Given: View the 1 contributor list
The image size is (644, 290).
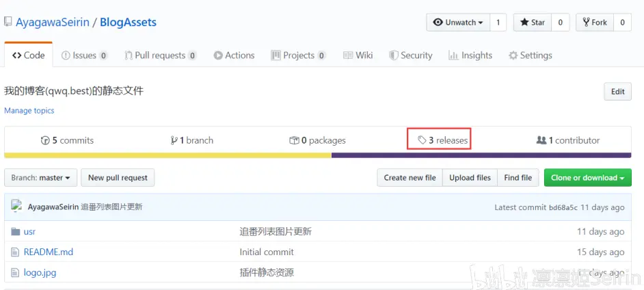Looking at the screenshot, I should tap(568, 140).
